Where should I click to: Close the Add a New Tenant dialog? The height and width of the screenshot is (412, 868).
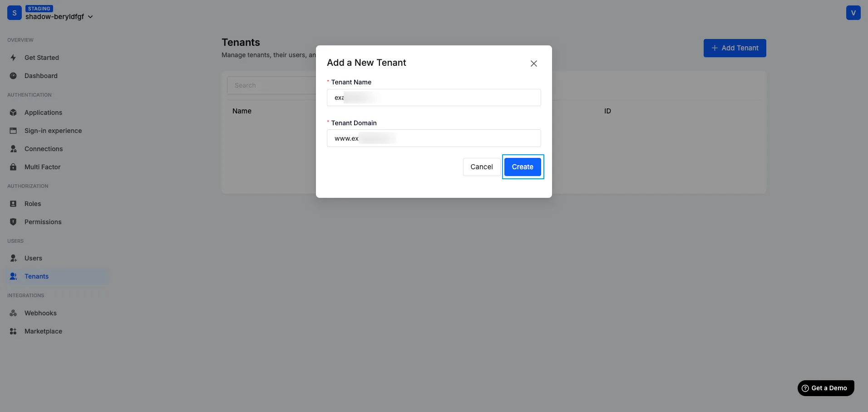tap(533, 64)
